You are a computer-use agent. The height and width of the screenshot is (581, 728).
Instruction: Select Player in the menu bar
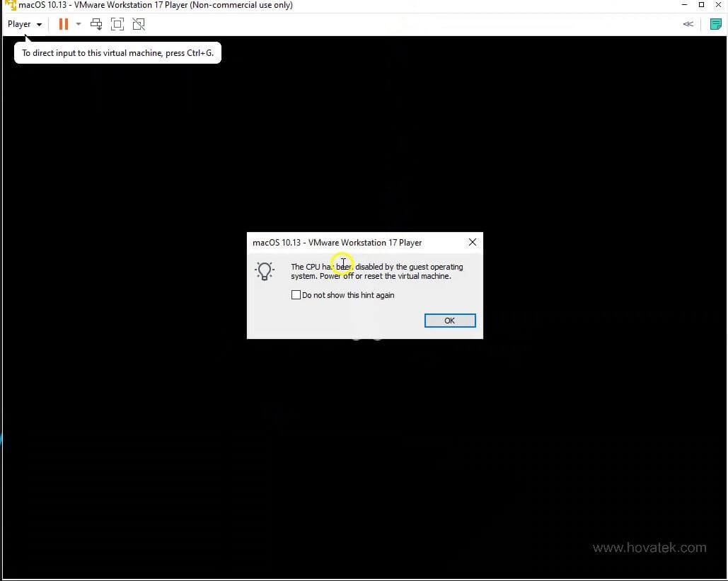tap(18, 23)
